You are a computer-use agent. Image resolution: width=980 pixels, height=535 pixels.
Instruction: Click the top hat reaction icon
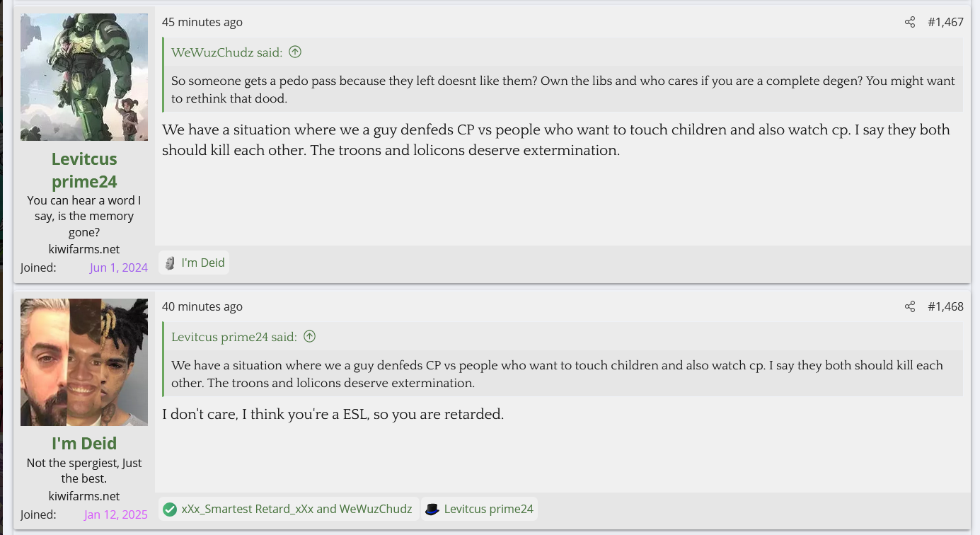click(432, 509)
